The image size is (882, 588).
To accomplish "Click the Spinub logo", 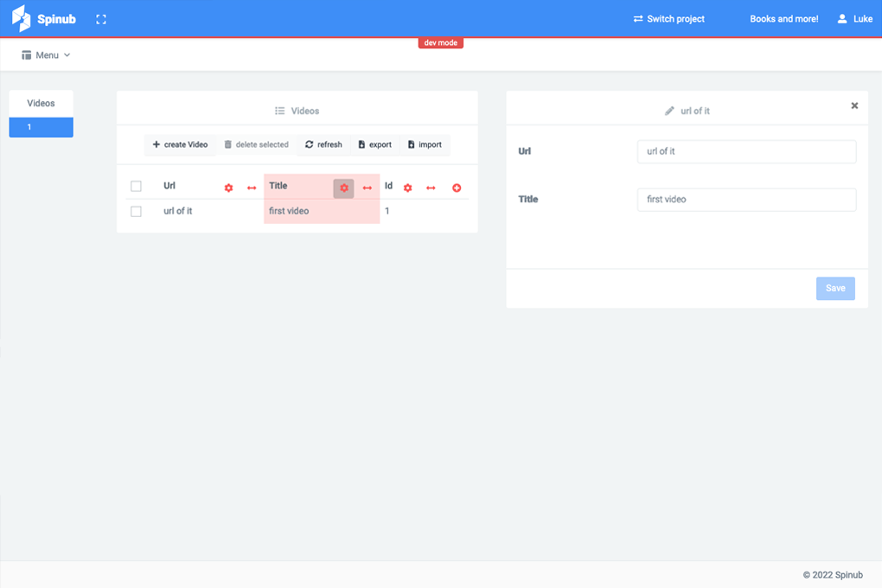I will (44, 19).
